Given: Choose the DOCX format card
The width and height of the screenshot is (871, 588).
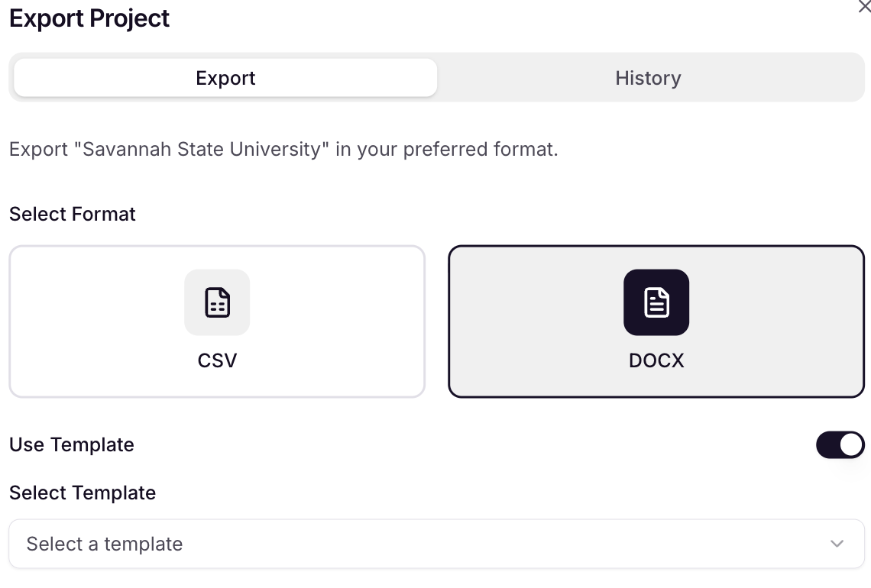Looking at the screenshot, I should [656, 321].
